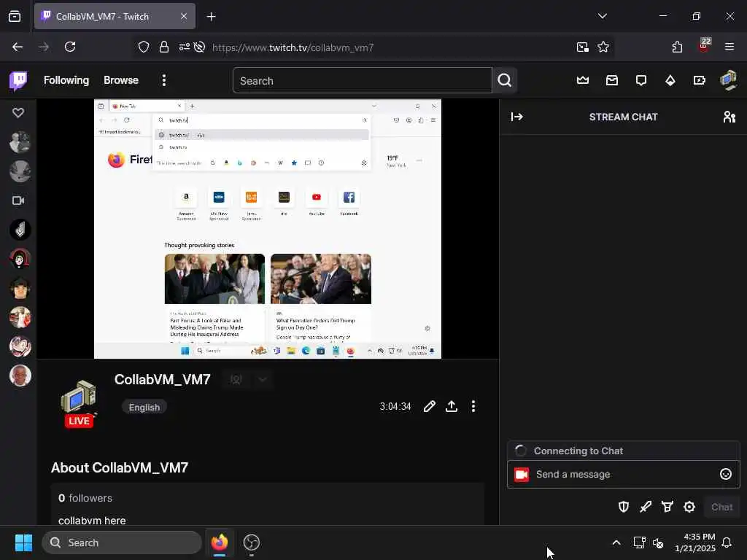Go back to the previous page

pyautogui.click(x=18, y=47)
